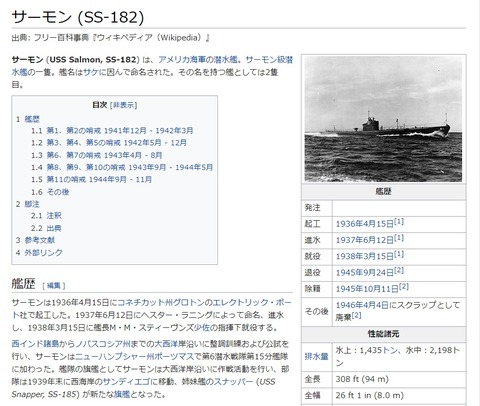Follow footnote [2] beside 退役 date
480x406 pixels.
(x=399, y=270)
